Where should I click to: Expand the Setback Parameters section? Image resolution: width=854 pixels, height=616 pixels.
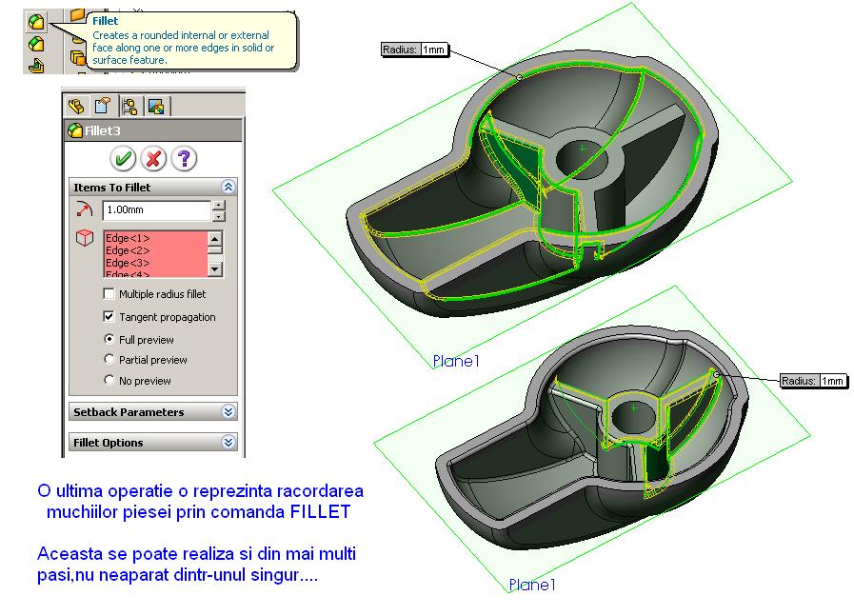228,411
